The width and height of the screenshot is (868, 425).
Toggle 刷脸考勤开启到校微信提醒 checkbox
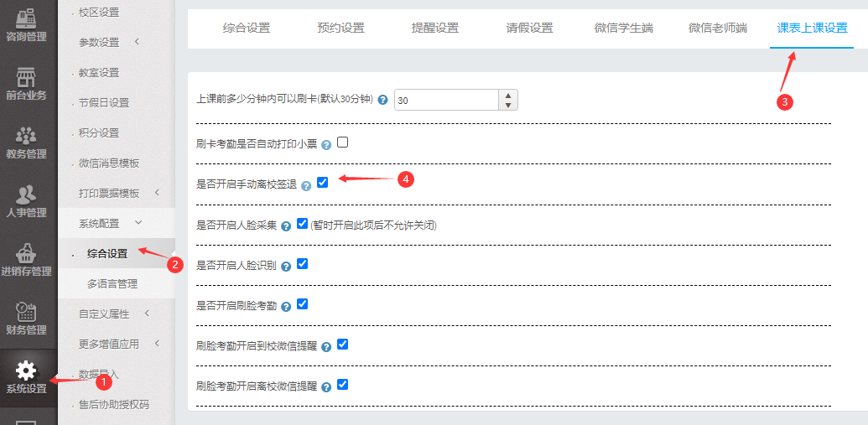coord(343,344)
